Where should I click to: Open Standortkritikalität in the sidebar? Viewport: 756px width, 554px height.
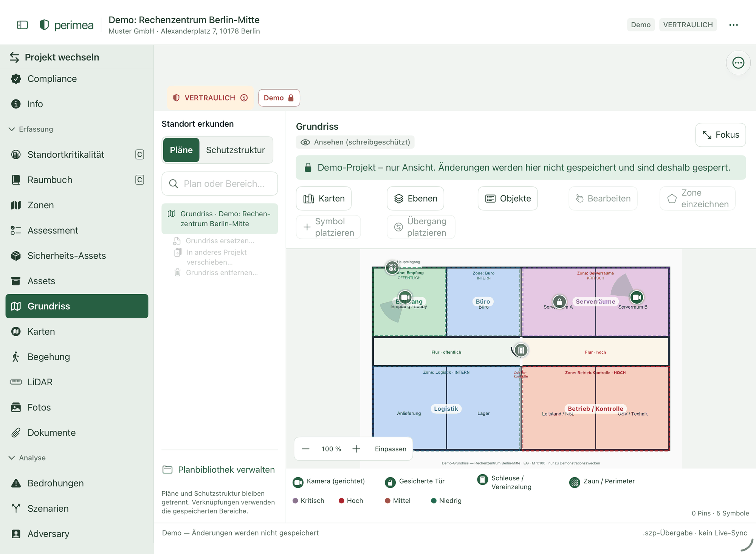click(77, 155)
